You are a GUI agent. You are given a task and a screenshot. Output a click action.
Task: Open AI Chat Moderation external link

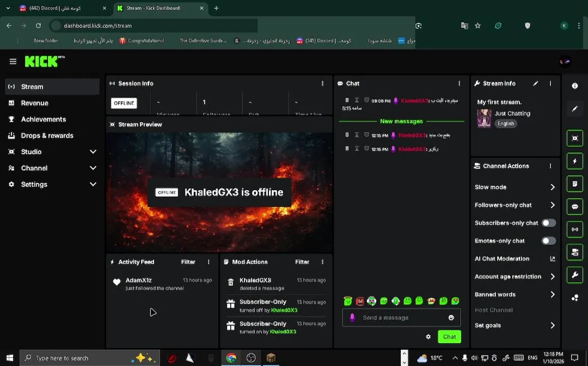point(552,259)
